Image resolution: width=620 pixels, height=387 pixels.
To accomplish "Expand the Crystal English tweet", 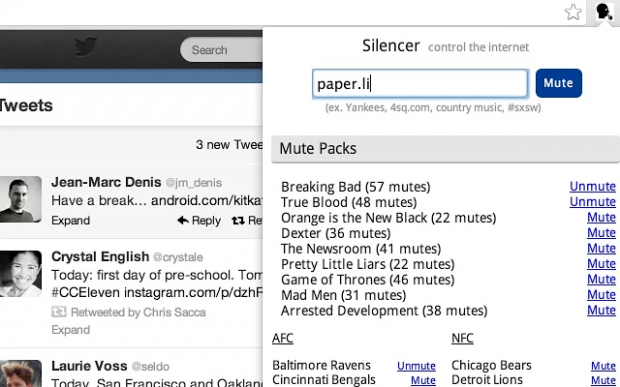I will (70, 330).
